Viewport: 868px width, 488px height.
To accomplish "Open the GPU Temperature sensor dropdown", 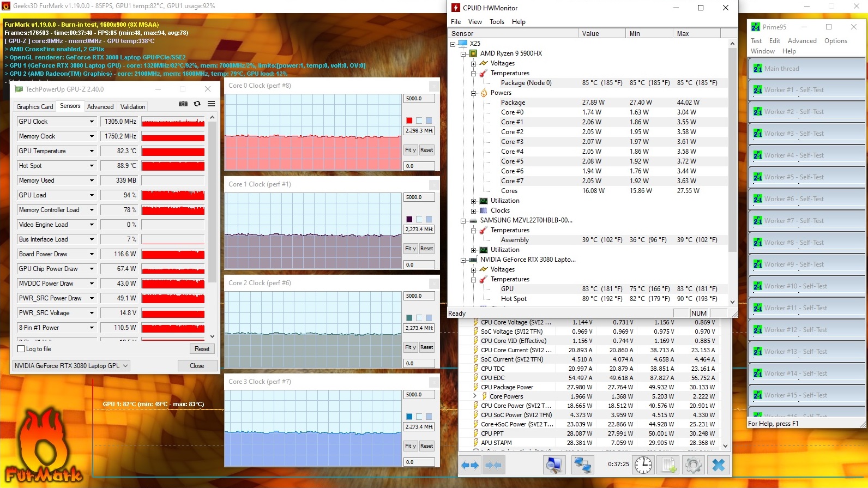I will point(92,151).
